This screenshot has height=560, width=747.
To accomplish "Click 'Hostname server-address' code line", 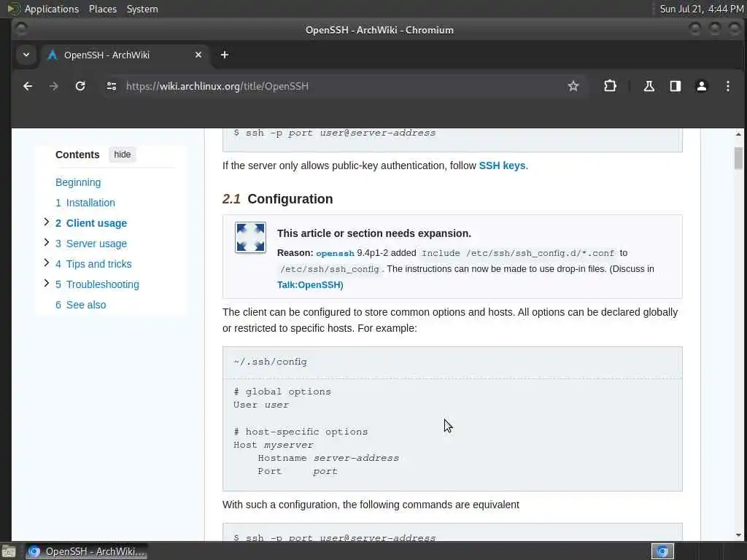I will (x=328, y=458).
